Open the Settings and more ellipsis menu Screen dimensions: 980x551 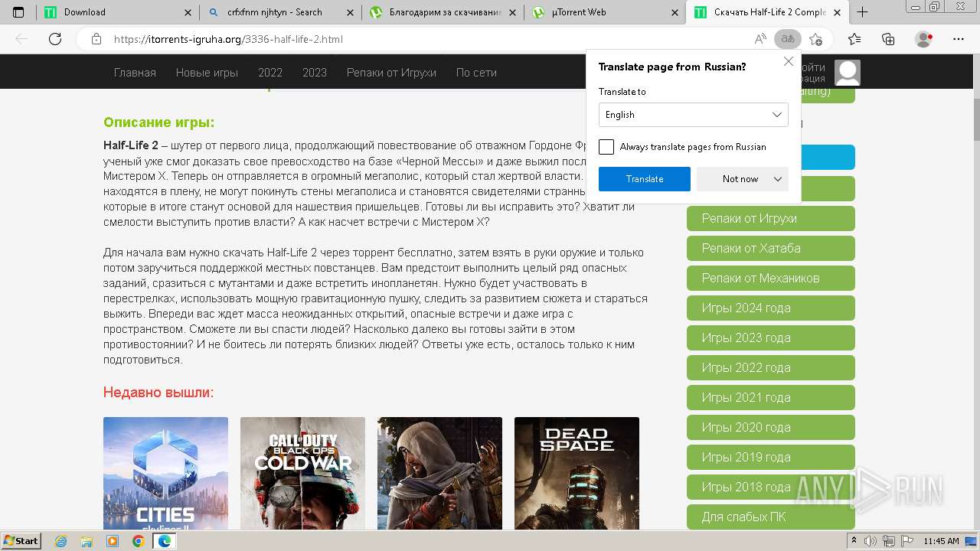tap(959, 39)
